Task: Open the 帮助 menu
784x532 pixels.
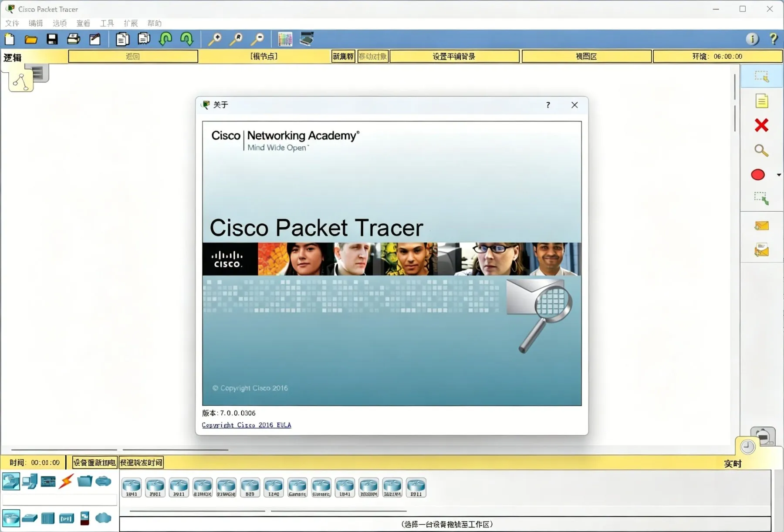Action: point(154,23)
